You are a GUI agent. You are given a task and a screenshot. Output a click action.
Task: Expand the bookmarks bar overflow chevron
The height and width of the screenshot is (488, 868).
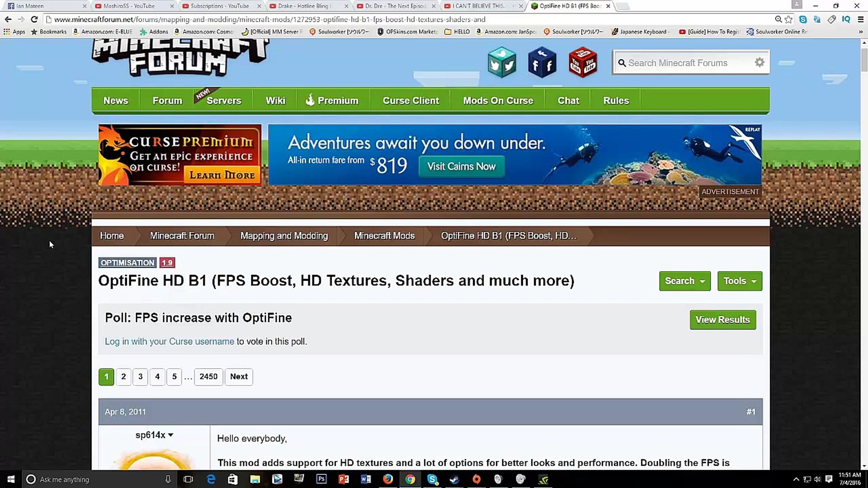click(x=860, y=32)
